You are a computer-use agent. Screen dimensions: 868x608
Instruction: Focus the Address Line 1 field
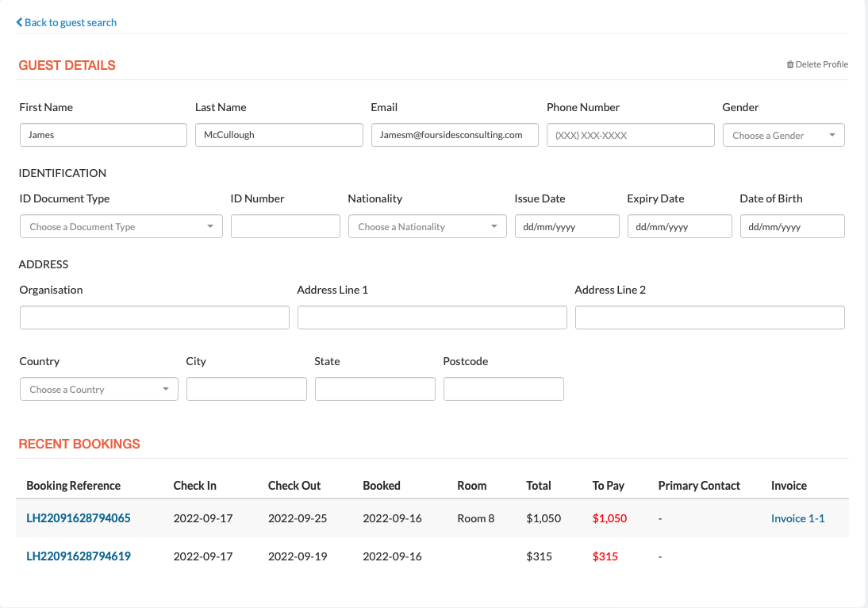point(432,317)
